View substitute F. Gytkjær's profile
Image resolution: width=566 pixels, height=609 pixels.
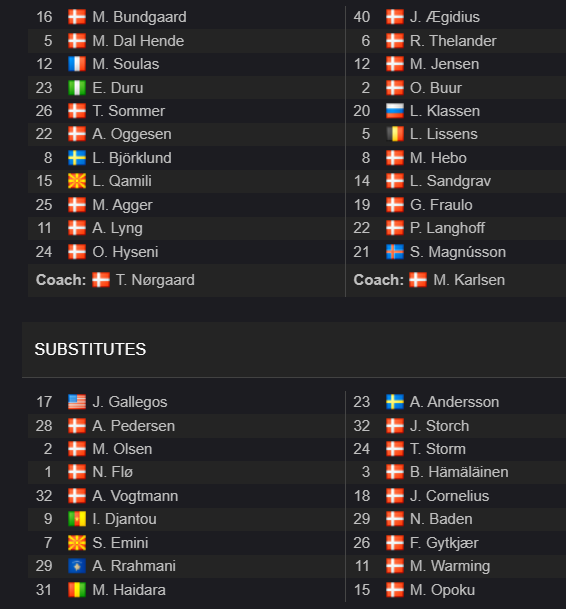point(444,543)
